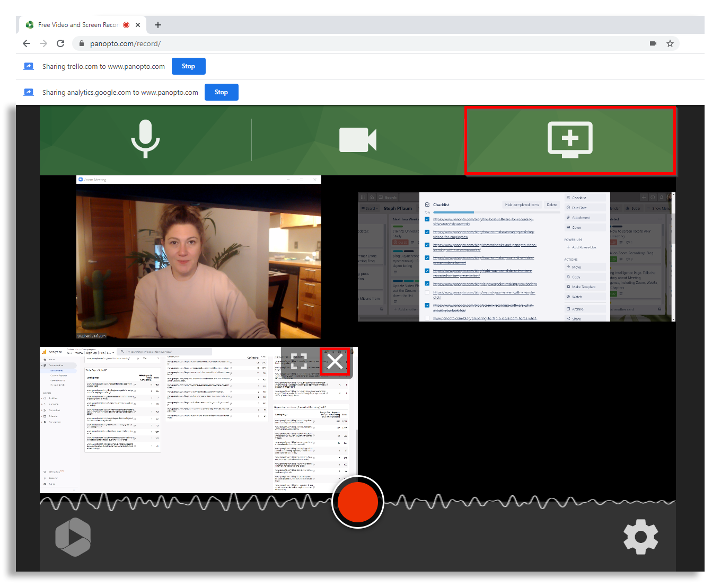Stop sharing trello.com
The height and width of the screenshot is (588, 721).
(x=188, y=66)
